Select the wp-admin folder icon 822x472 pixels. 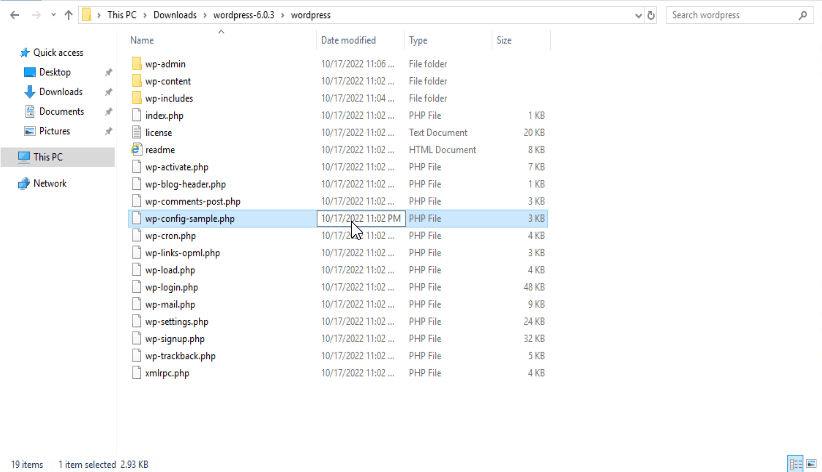(136, 64)
